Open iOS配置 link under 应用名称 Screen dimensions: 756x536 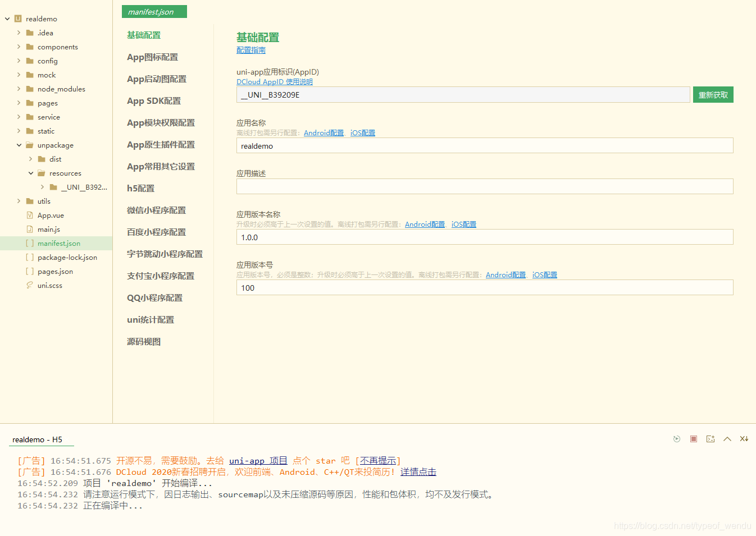point(363,132)
